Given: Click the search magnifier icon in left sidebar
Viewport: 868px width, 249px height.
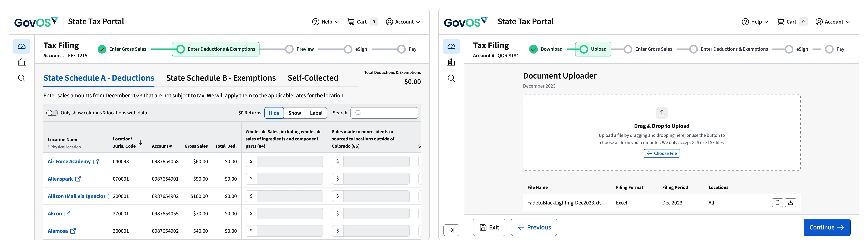Looking at the screenshot, I should [22, 78].
